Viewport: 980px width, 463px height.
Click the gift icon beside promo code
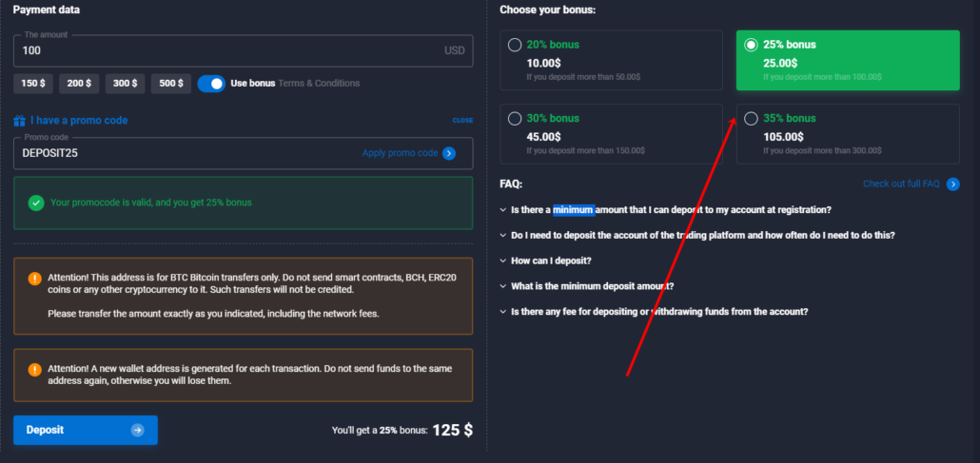19,121
